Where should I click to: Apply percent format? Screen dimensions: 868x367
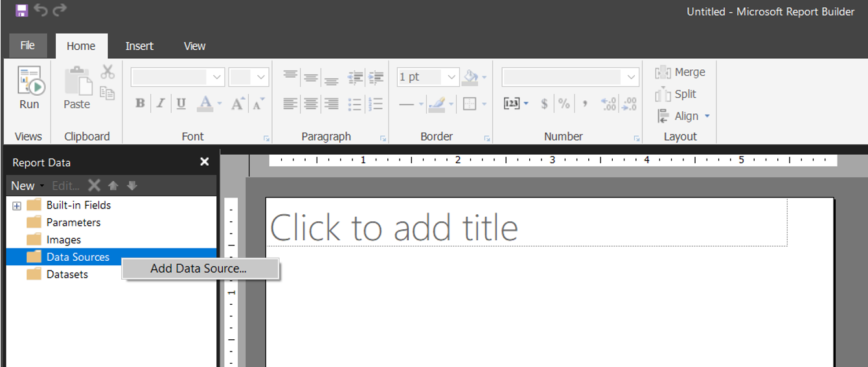[564, 104]
